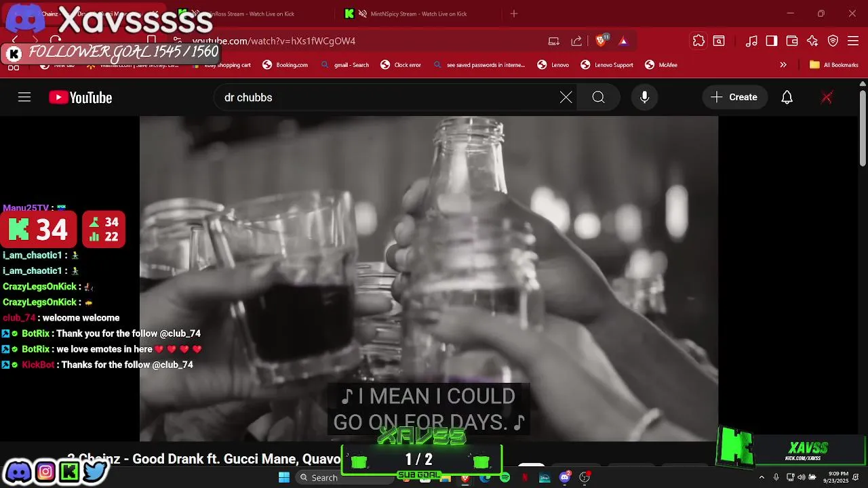
Task: Open the Lenovo bookmark
Action: [x=553, y=65]
